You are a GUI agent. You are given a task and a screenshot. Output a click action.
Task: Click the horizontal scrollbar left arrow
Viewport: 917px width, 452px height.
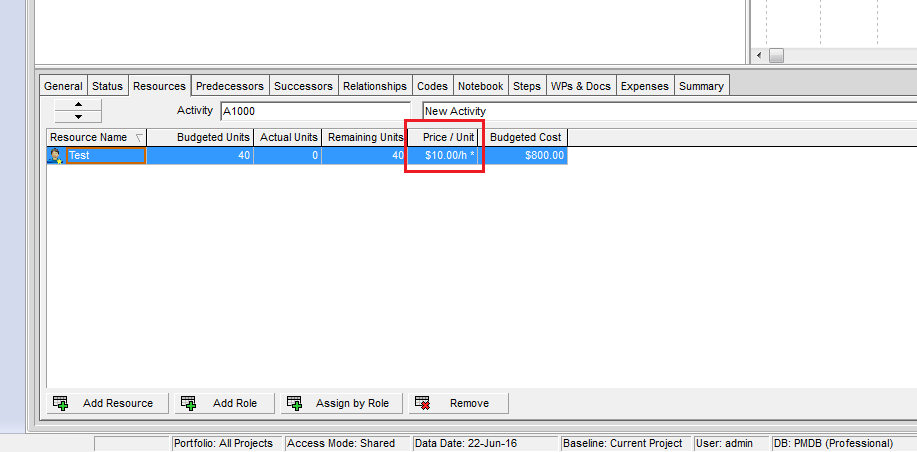759,55
